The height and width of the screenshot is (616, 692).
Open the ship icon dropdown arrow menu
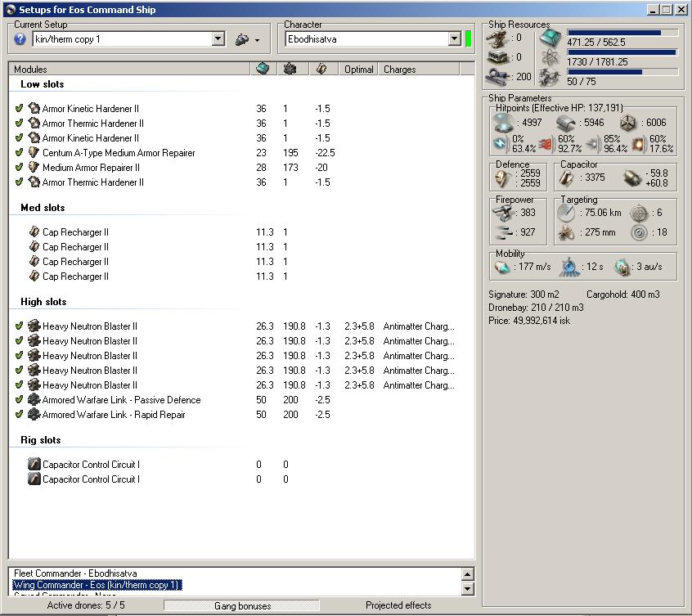[x=257, y=40]
